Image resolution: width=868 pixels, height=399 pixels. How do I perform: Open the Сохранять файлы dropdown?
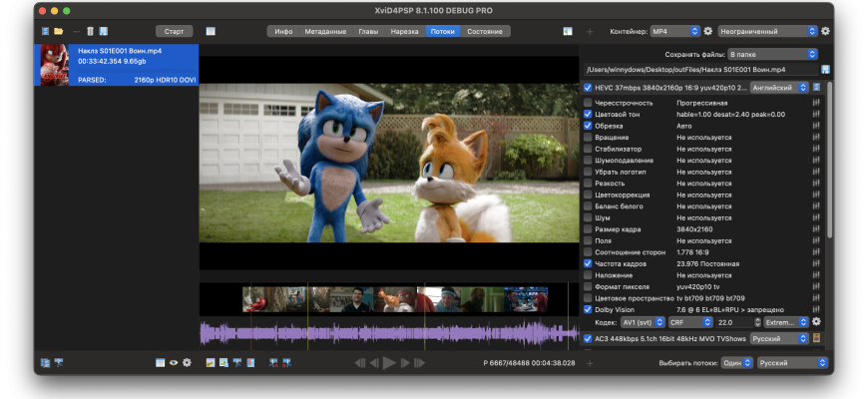[772, 54]
